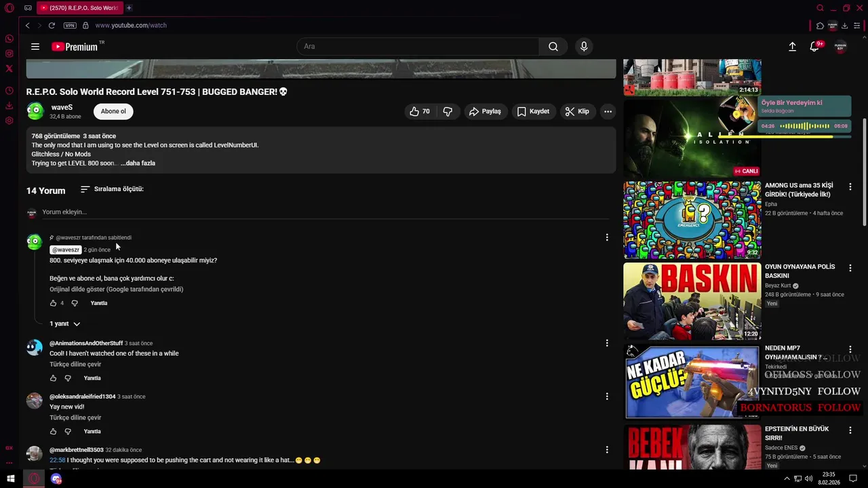Open options menu for pinned comment

[x=607, y=237]
